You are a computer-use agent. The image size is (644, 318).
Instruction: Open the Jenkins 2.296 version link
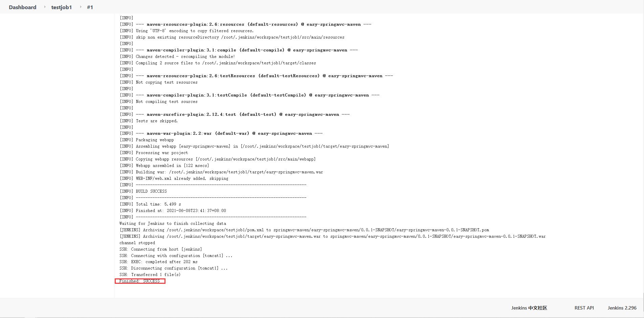pyautogui.click(x=622, y=308)
